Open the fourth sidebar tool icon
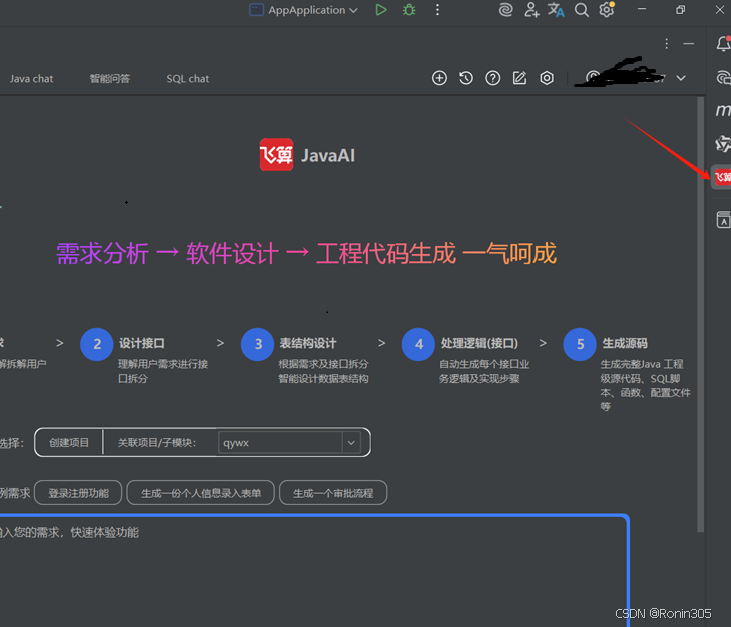This screenshot has width=731, height=627. (723, 144)
